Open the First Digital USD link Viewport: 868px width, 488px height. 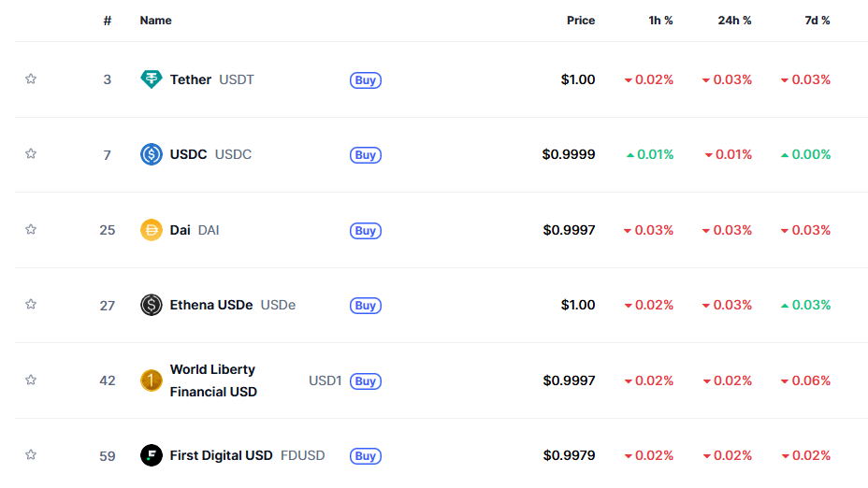[221, 455]
